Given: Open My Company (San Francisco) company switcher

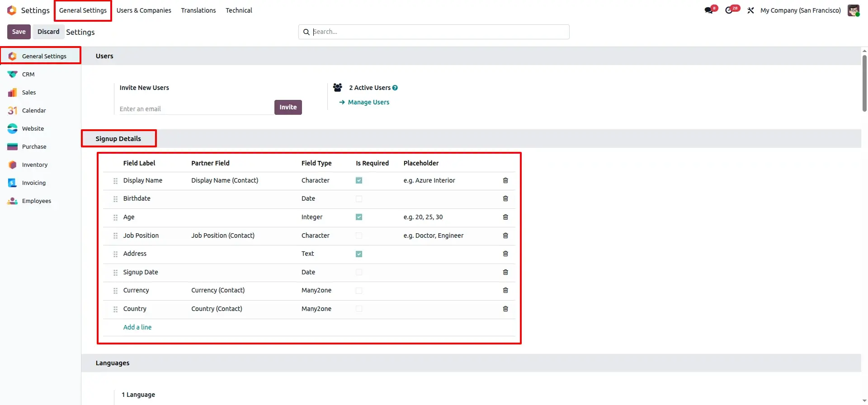Looking at the screenshot, I should click(801, 10).
